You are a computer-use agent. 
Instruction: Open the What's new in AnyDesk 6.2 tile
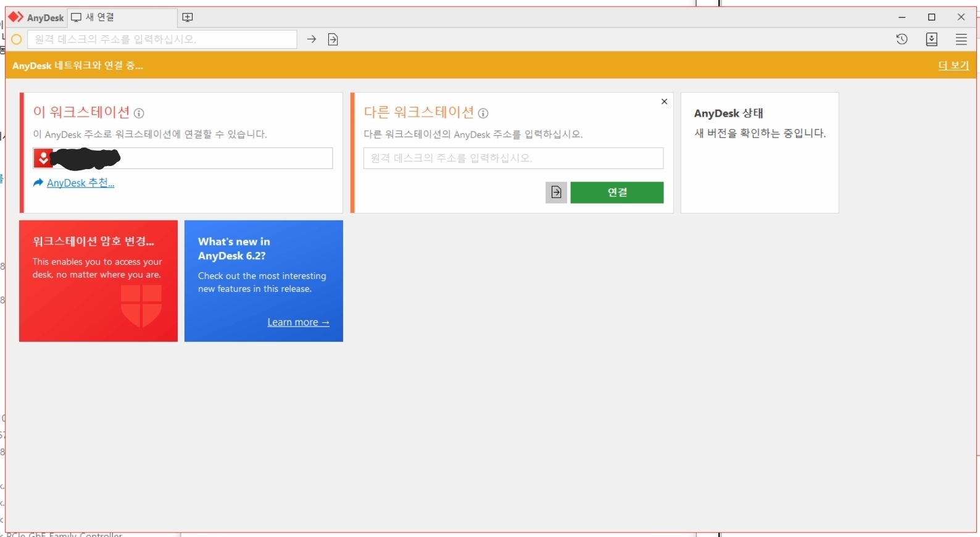264,281
